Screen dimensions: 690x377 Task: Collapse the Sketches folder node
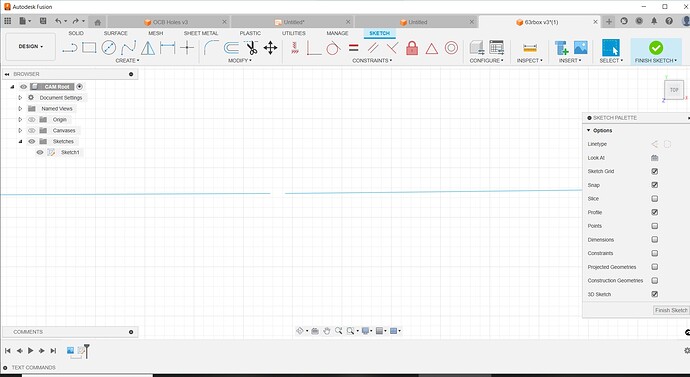point(20,141)
